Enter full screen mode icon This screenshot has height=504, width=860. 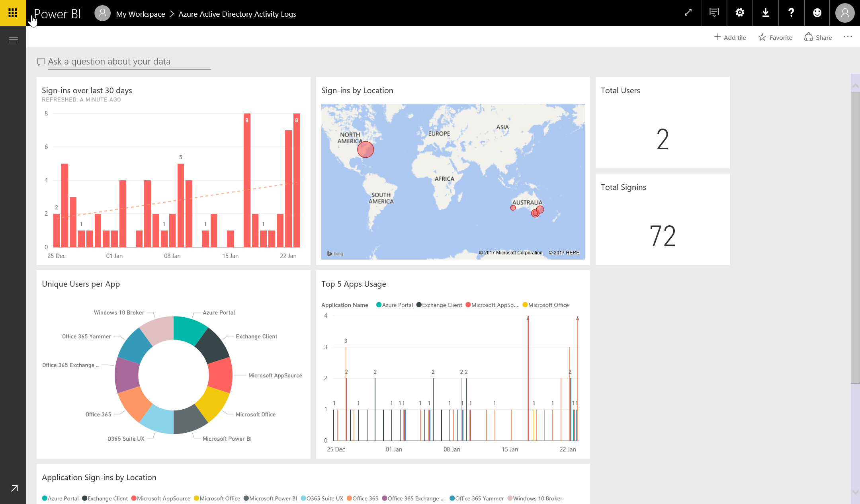(688, 13)
